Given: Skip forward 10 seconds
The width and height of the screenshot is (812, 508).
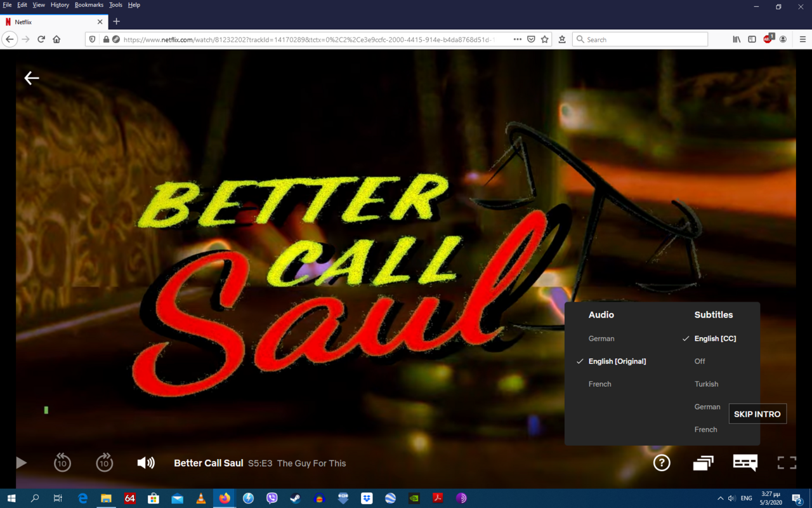Looking at the screenshot, I should point(104,462).
